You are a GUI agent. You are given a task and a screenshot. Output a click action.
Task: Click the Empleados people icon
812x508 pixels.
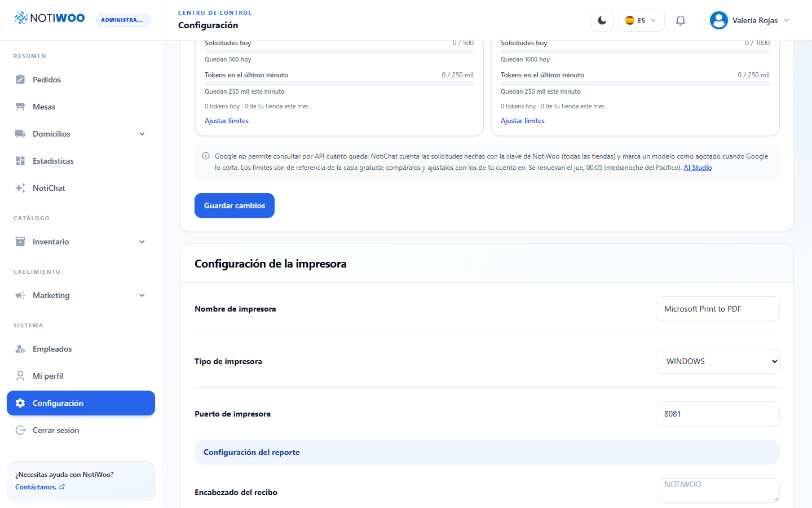coord(20,349)
